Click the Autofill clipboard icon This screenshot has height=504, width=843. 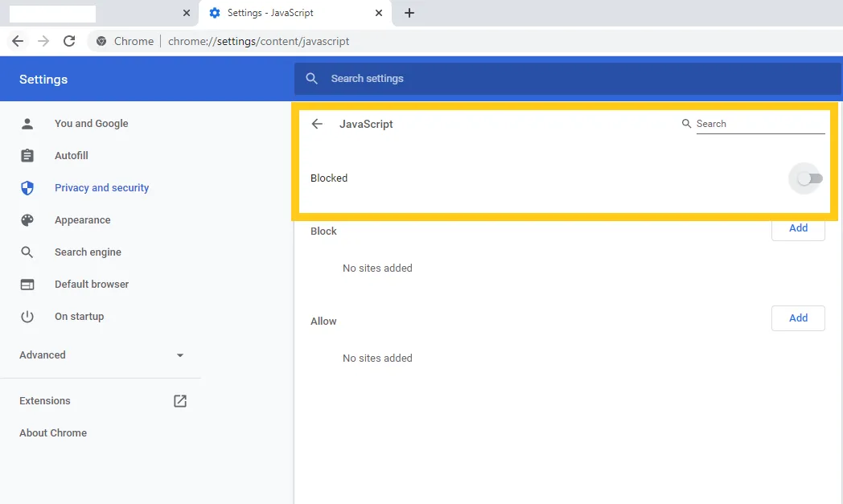pyautogui.click(x=27, y=155)
